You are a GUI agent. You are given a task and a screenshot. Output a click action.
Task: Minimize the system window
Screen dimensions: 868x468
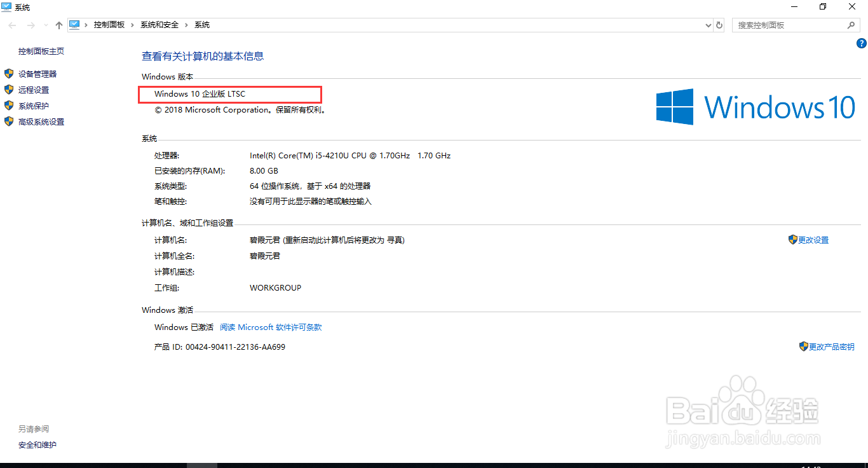click(x=794, y=7)
